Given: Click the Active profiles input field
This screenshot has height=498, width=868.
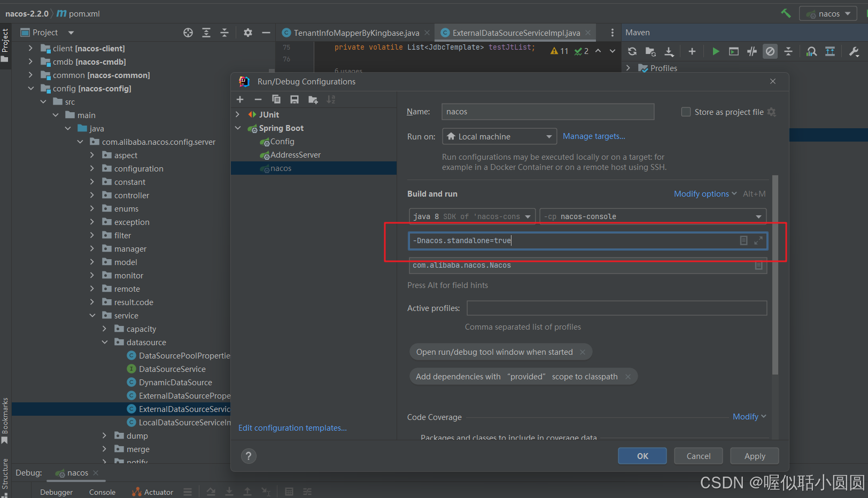Looking at the screenshot, I should [617, 308].
